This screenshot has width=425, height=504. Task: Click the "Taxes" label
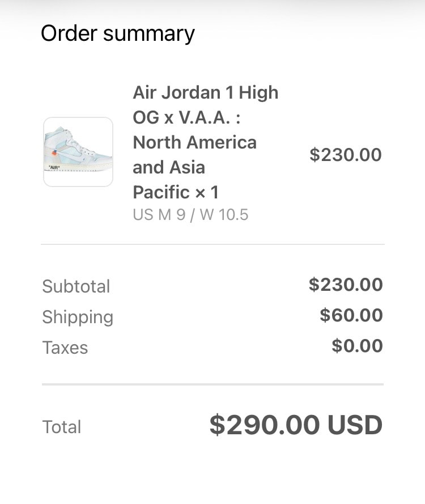coord(65,348)
